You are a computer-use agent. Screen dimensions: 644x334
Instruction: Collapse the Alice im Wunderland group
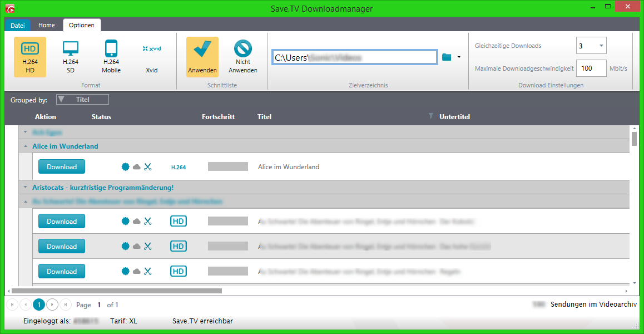click(x=25, y=146)
